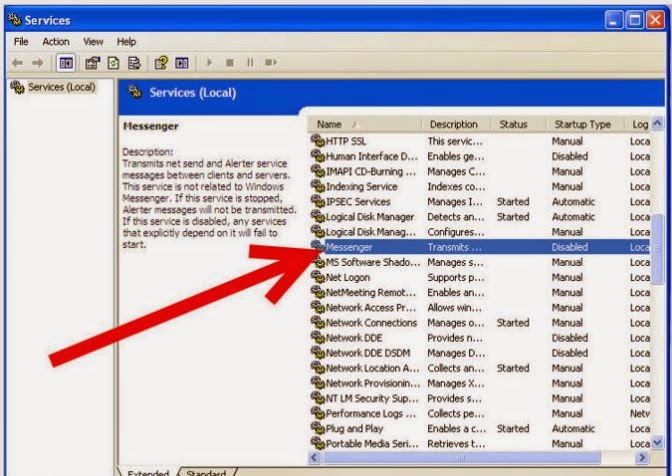This screenshot has height=476, width=672.
Task: Open the Action menu
Action: click(x=56, y=42)
